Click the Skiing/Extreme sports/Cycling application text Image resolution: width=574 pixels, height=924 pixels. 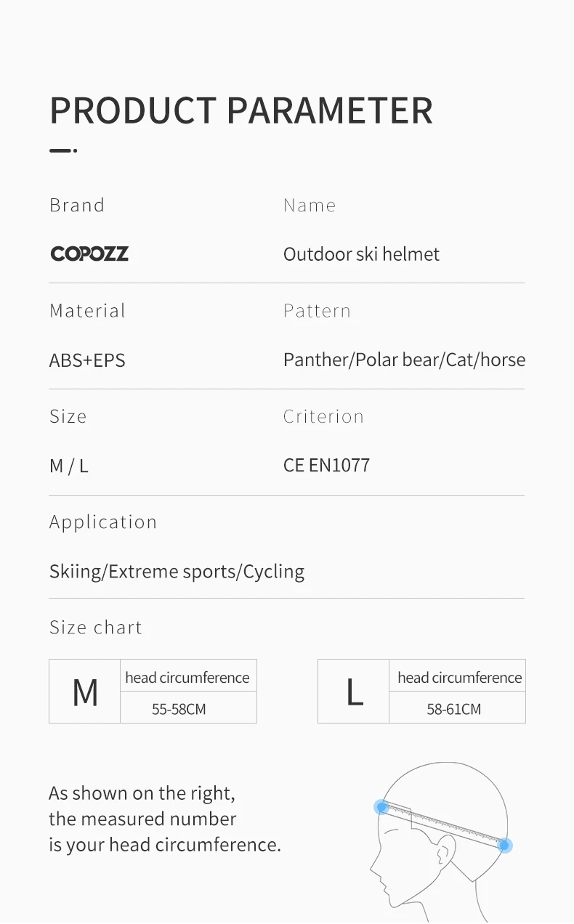tap(177, 572)
